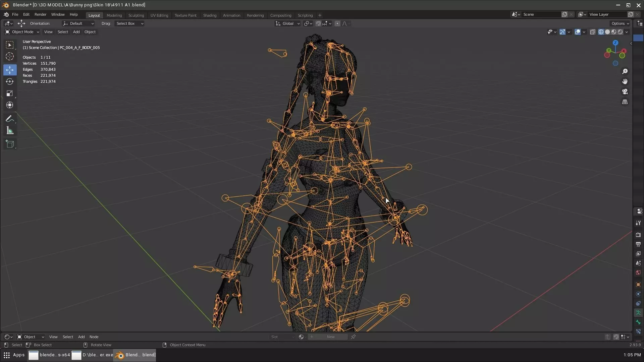Open the node editor Object type dropdown
Viewport: 644px width, 362px height.
coord(31,337)
